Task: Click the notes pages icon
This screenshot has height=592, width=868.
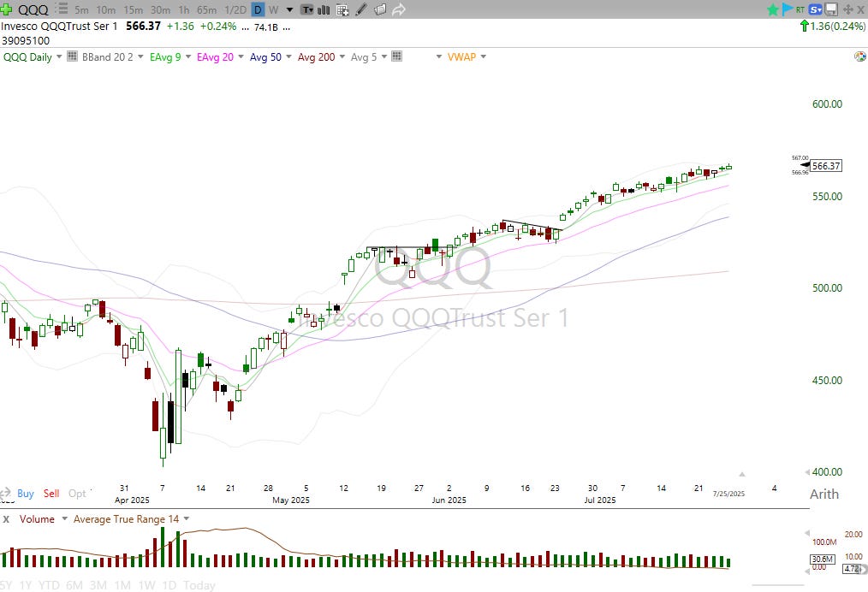Action: (380, 9)
